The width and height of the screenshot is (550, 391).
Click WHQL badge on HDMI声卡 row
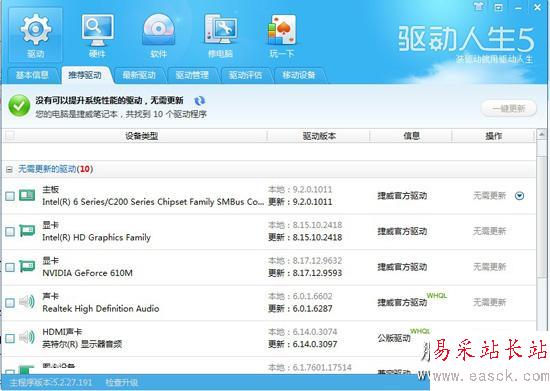tap(420, 331)
